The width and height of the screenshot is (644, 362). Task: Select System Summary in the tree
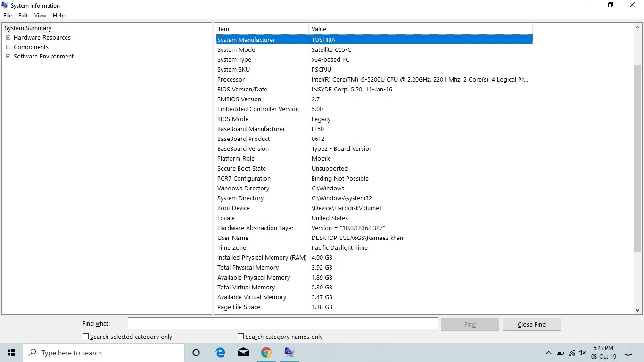(28, 28)
